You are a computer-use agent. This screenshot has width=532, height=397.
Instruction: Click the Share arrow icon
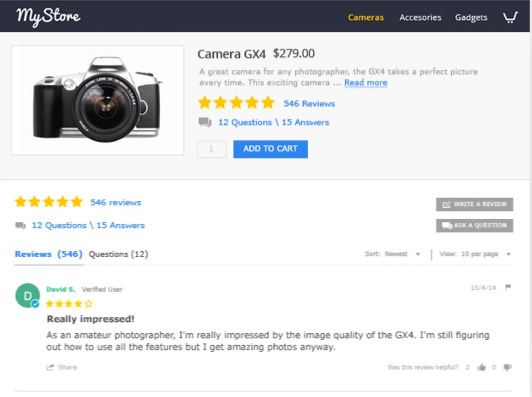[51, 368]
